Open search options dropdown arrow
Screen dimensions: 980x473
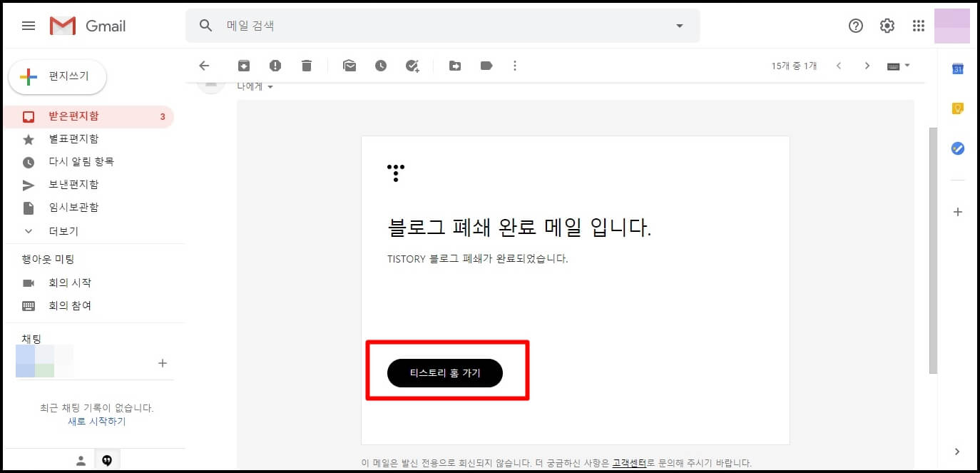679,26
